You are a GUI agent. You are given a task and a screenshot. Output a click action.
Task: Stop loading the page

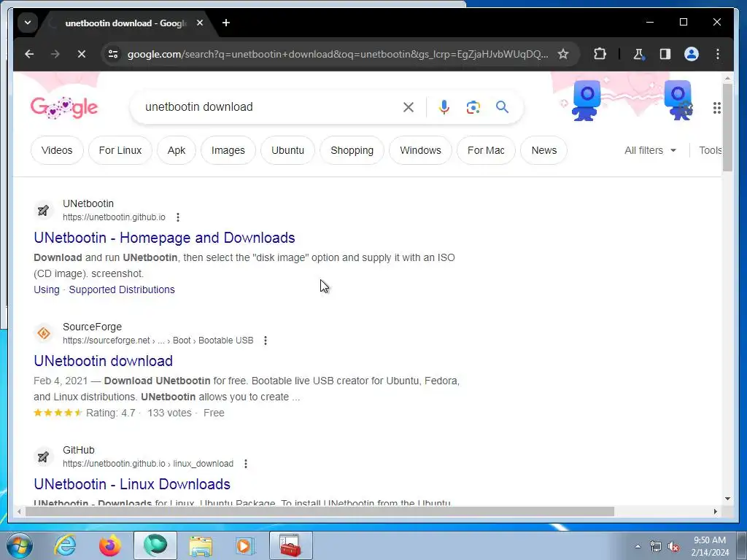click(x=82, y=54)
